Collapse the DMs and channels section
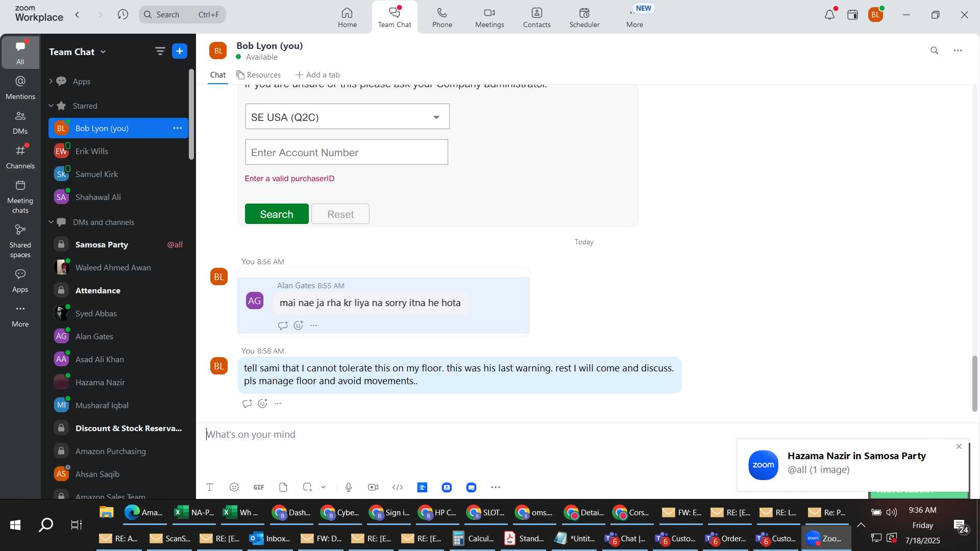This screenshot has height=551, width=980. (51, 222)
